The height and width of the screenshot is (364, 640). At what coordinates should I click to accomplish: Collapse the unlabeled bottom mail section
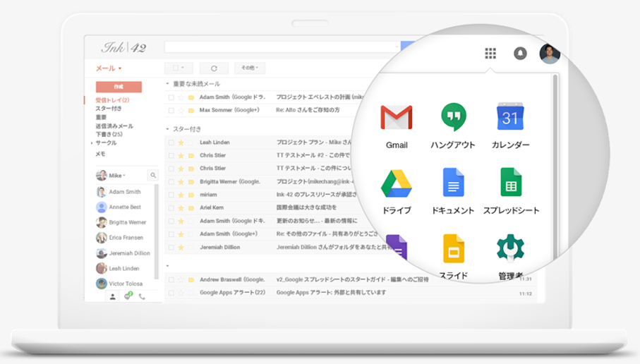point(167,266)
